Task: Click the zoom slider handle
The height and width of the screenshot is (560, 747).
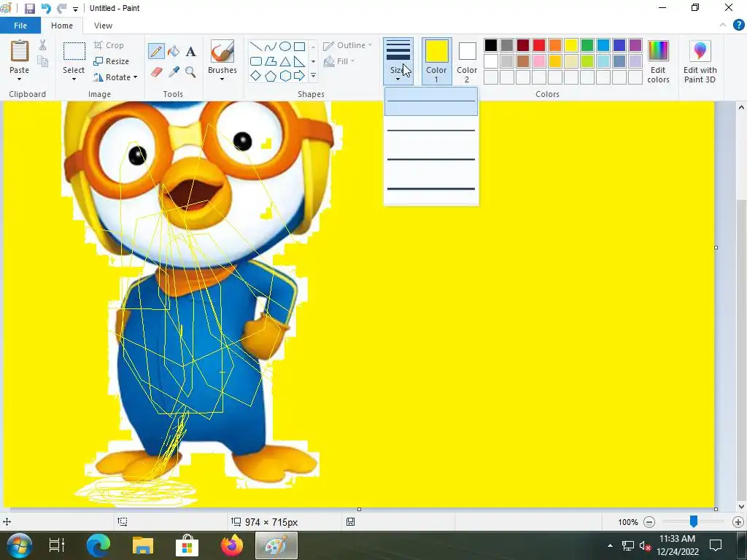Action: [x=694, y=521]
